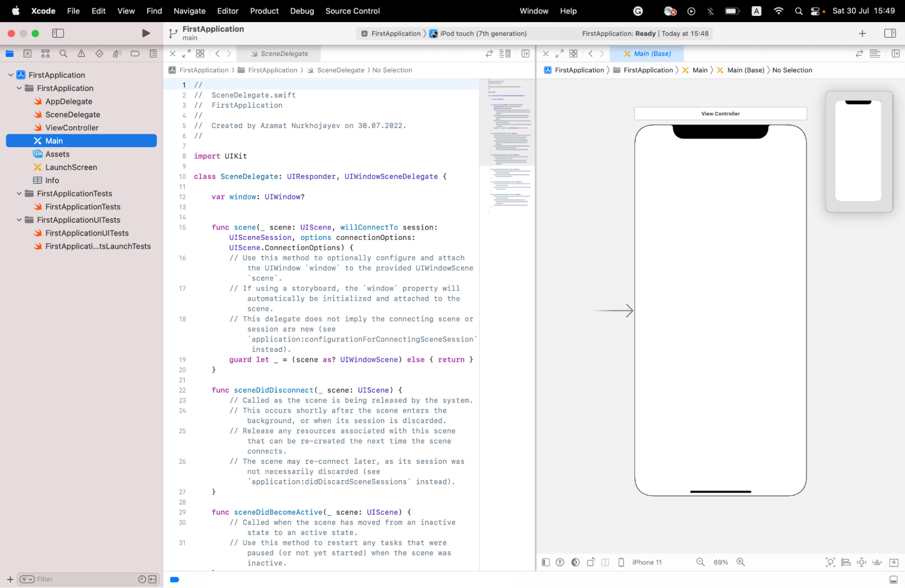Collapse the FirstApplication project root
Screen dimensions: 905x588
[10, 75]
